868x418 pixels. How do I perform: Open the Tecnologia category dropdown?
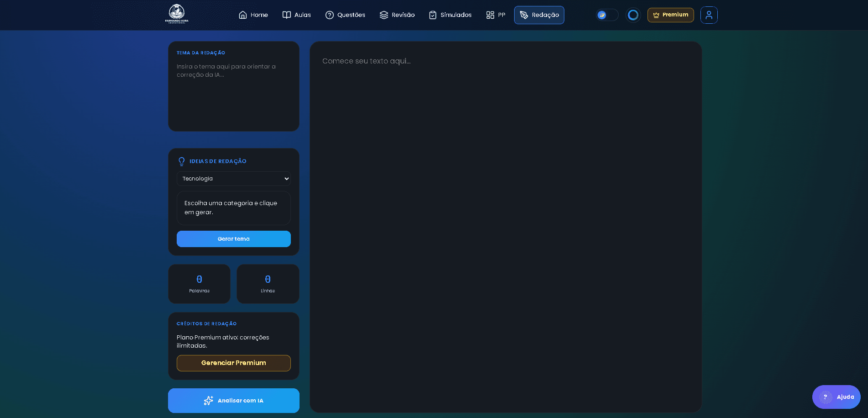(233, 179)
